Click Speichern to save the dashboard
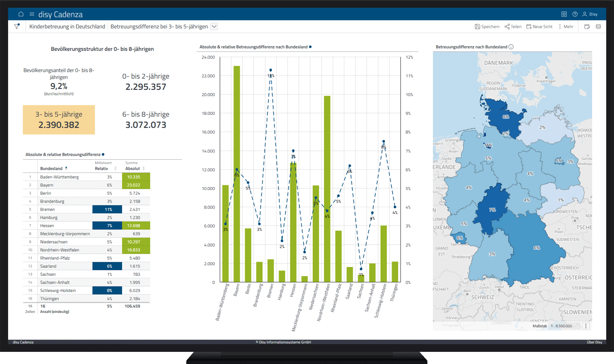The width and height of the screenshot is (614, 364). point(487,26)
